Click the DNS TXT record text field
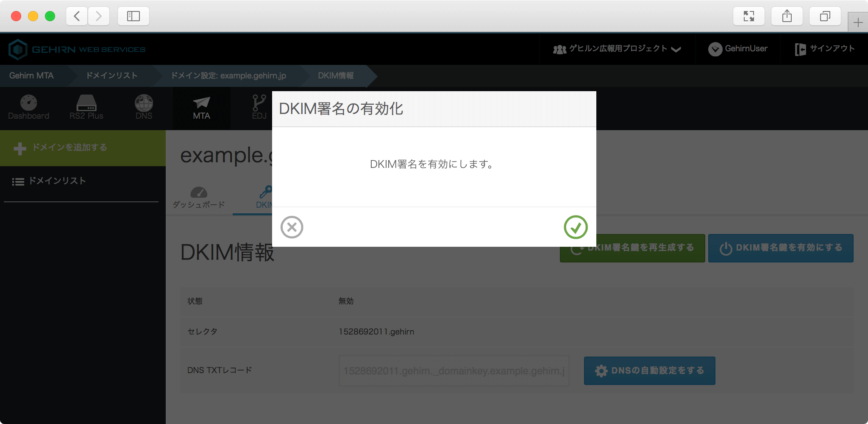The width and height of the screenshot is (868, 424). point(453,371)
